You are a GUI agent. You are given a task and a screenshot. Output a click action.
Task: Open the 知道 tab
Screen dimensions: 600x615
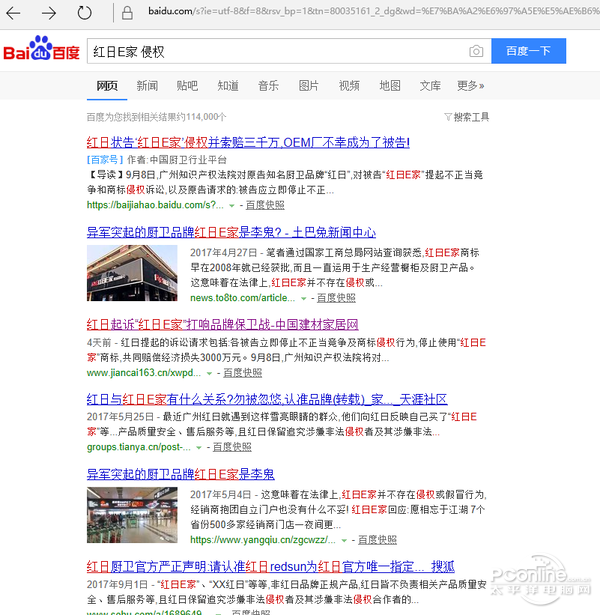[228, 86]
